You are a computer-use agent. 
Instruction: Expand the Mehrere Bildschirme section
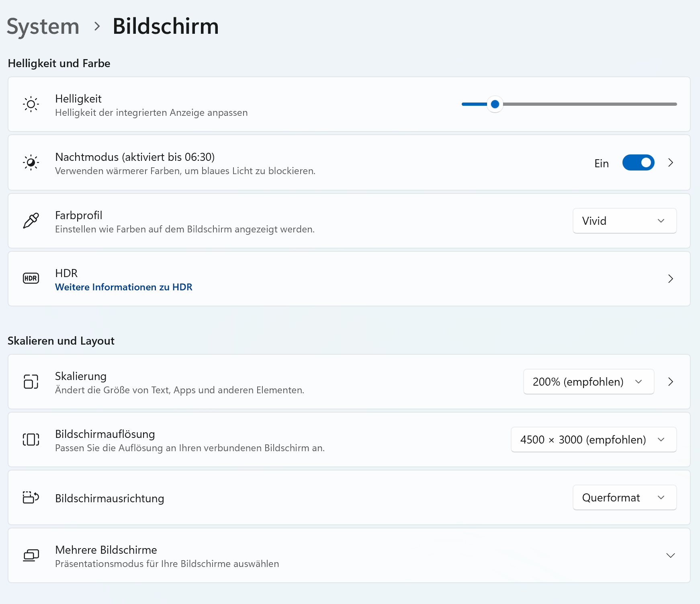pos(670,555)
